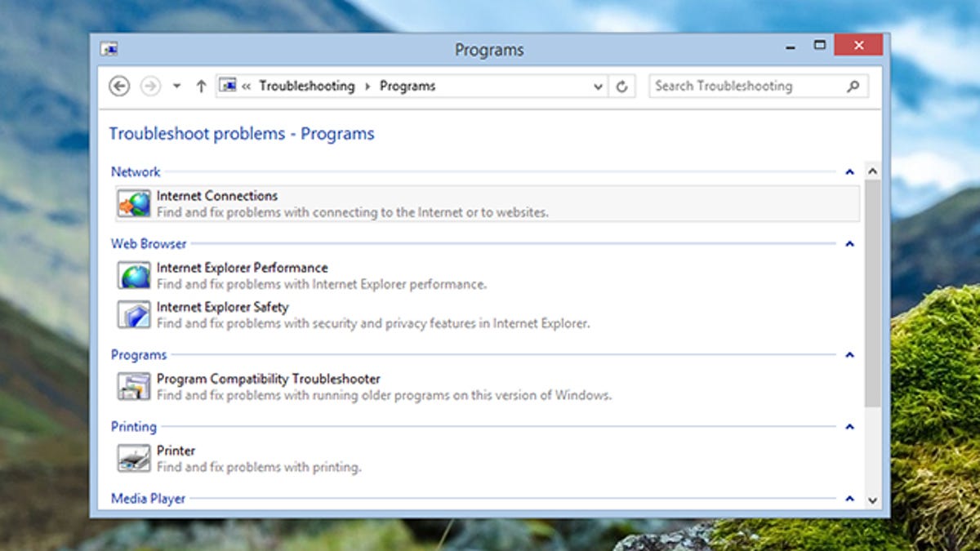This screenshot has height=551, width=980.
Task: Go back with the Back arrow
Action: pos(119,86)
